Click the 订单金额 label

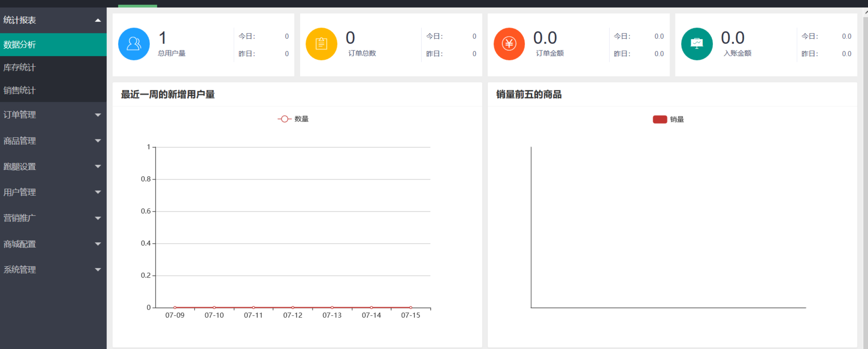550,53
